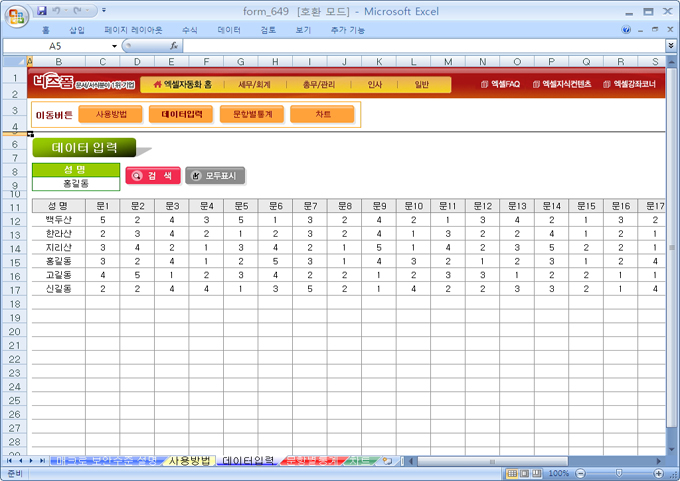The width and height of the screenshot is (680, 481).
Task: Click the insert function fx icon
Action: pos(173,46)
